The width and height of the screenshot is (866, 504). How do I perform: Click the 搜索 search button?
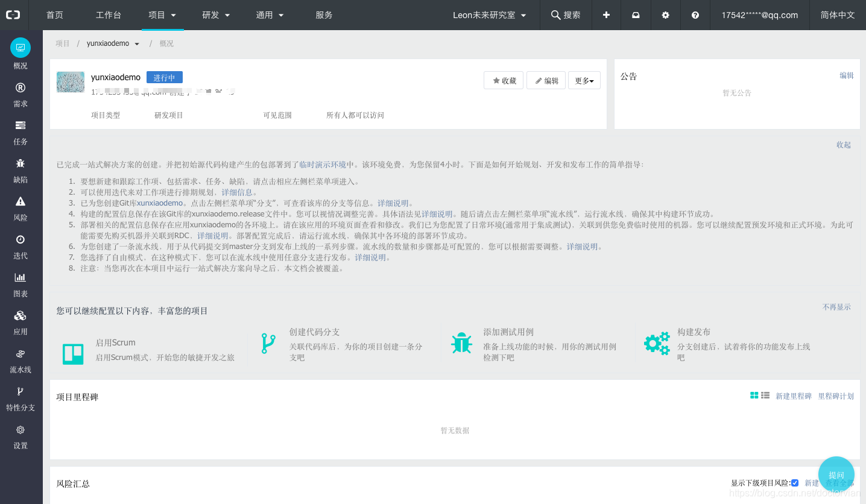click(566, 15)
